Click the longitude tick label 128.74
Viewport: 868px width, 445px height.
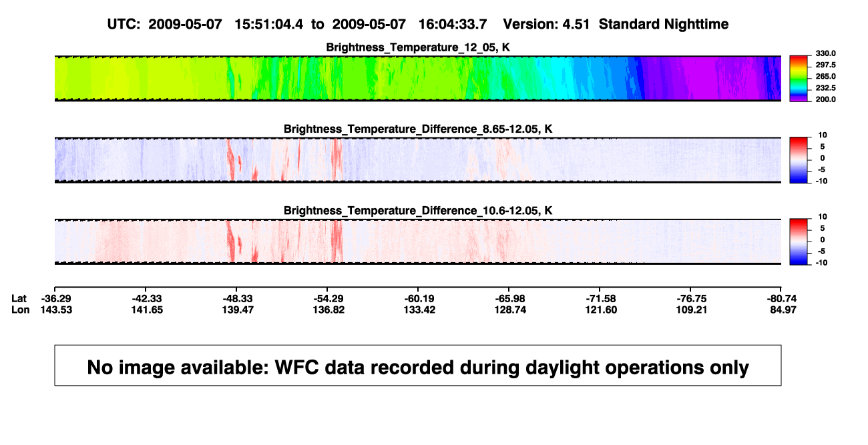(509, 310)
